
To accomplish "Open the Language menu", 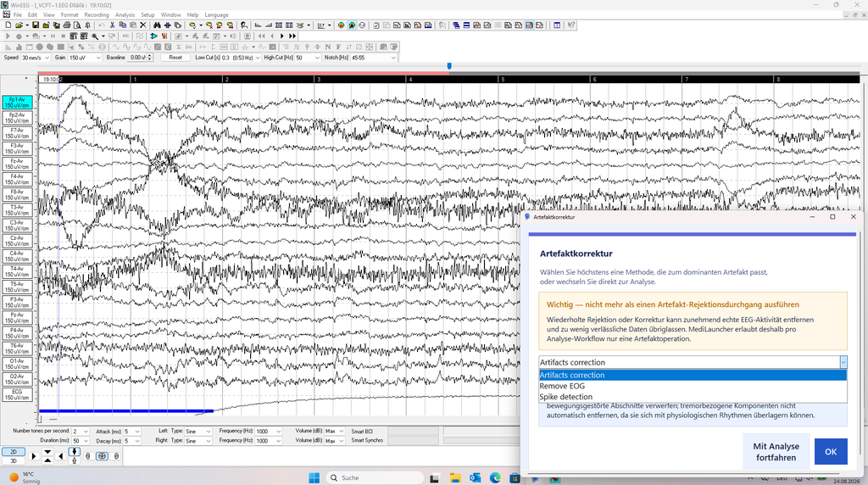I will click(x=216, y=15).
